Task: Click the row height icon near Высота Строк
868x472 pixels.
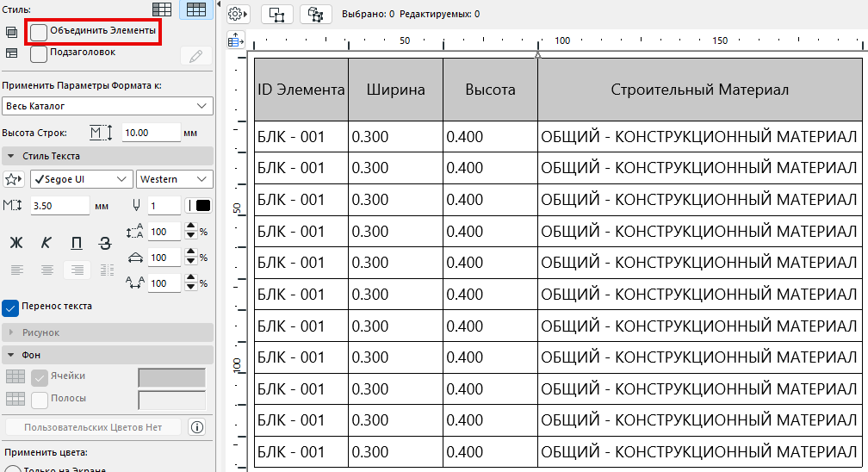Action: (102, 133)
